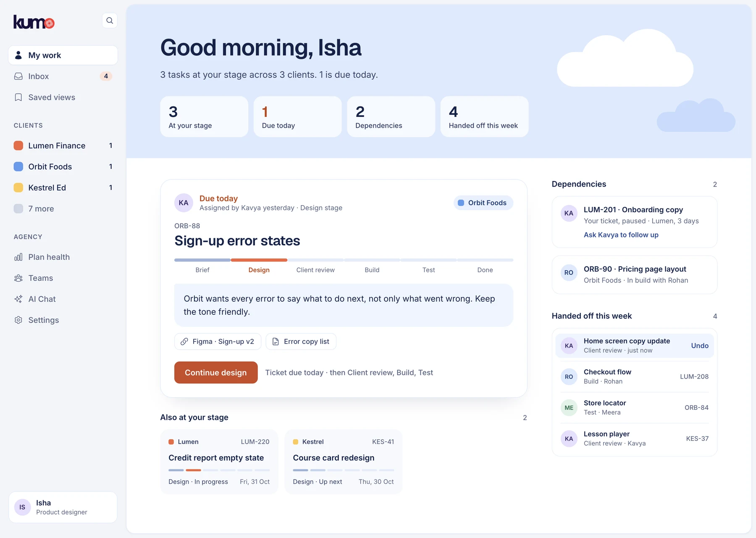
Task: Click the Client review stage on progress bar
Action: point(315,266)
